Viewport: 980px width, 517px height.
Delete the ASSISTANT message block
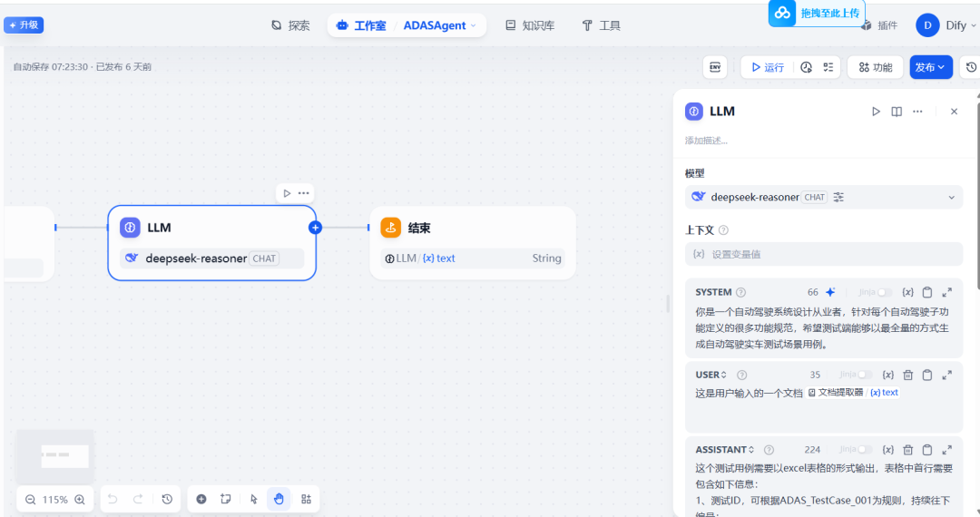[x=908, y=450]
